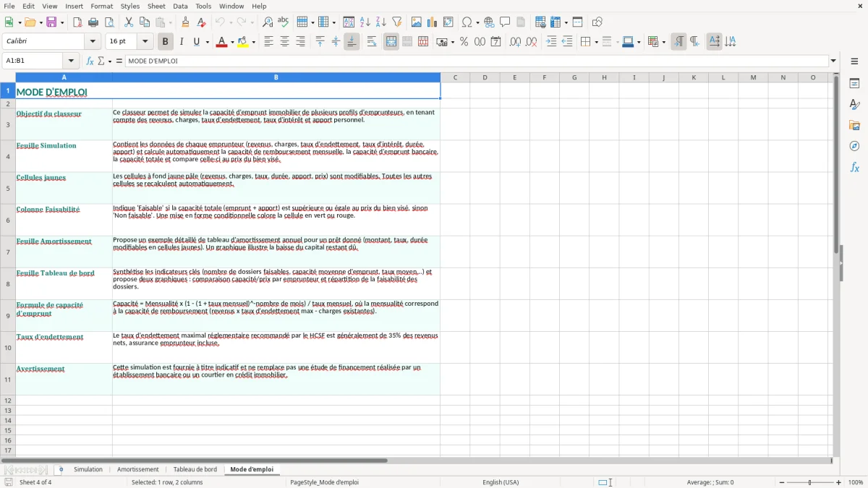Image resolution: width=868 pixels, height=488 pixels.
Task: Open the Special Character omega icon
Action: pyautogui.click(x=467, y=22)
